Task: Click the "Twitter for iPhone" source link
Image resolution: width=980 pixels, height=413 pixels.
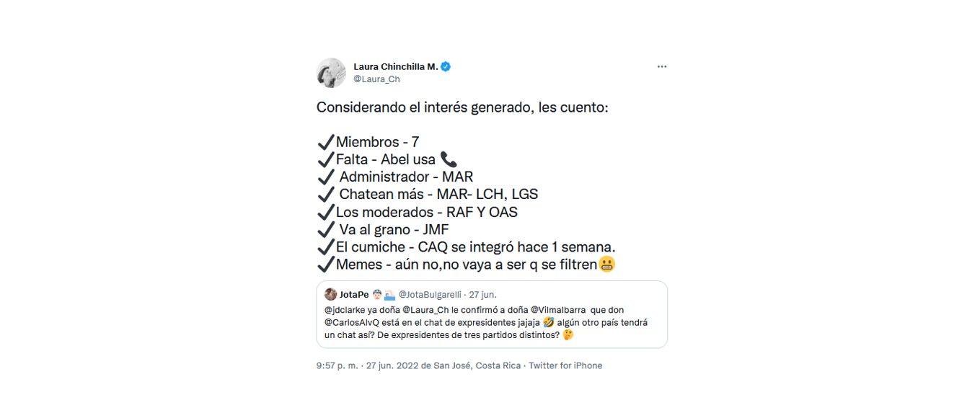Action: (x=565, y=366)
